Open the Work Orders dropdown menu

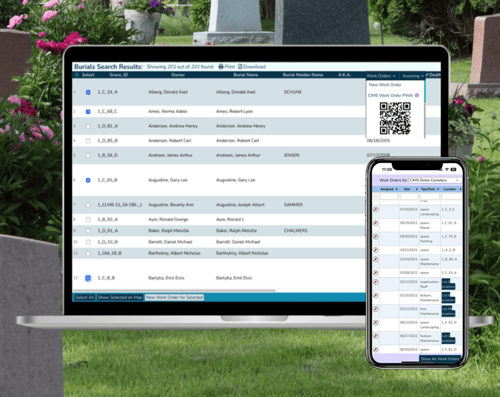(381, 76)
